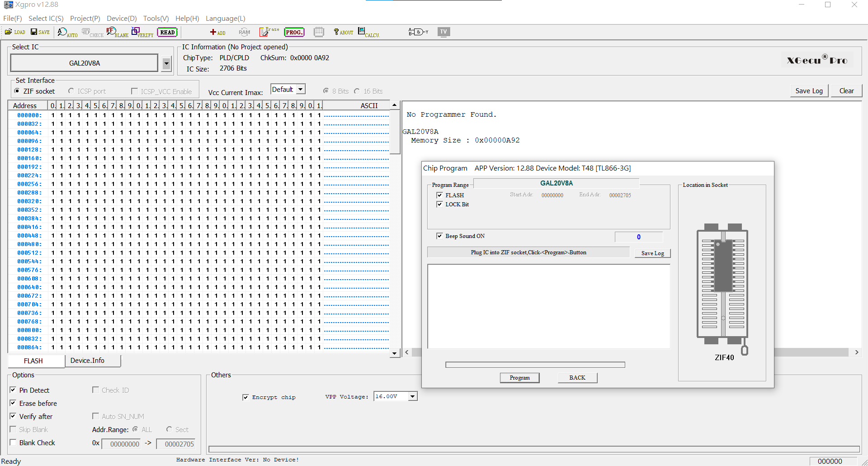Click the IC chip test icon
868x466 pixels.
[x=319, y=32]
